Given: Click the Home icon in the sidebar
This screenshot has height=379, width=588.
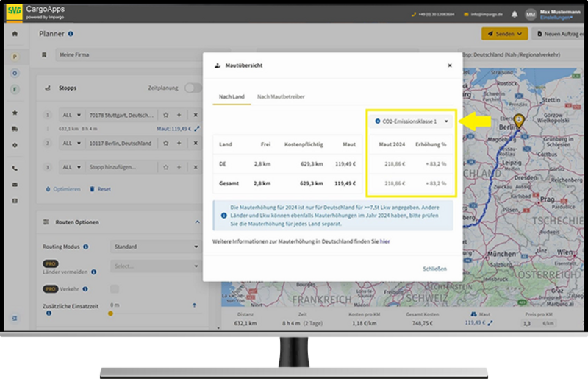Looking at the screenshot, I should click(15, 34).
